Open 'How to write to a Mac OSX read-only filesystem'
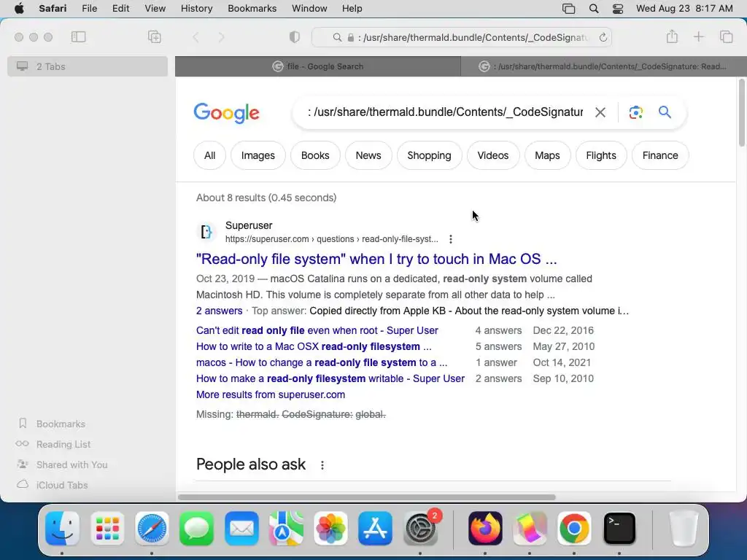The image size is (747, 560). click(x=314, y=346)
